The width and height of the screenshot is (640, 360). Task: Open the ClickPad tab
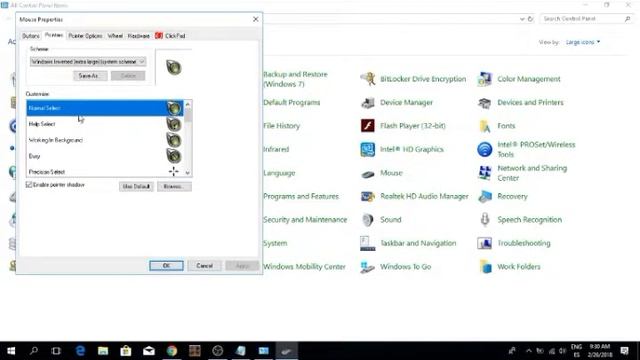170,36
